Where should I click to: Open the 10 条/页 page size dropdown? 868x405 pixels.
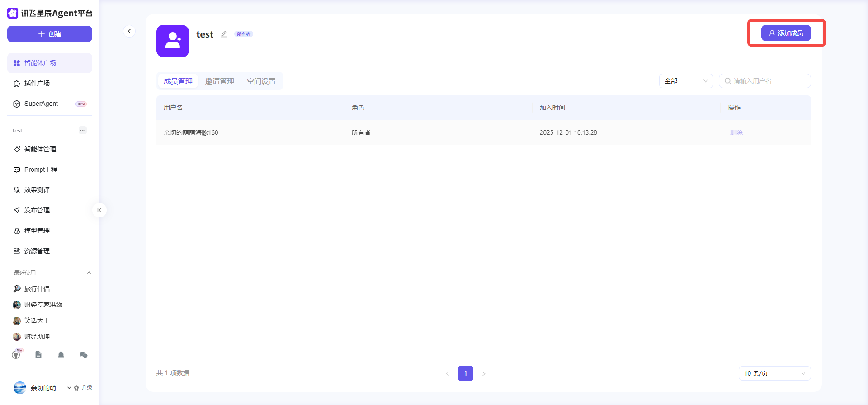pos(774,373)
